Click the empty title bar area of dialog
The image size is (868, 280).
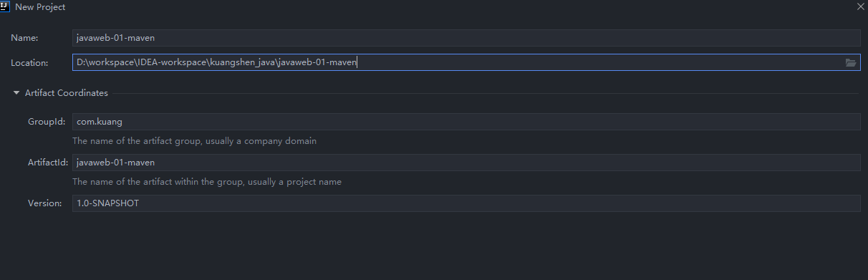coord(458,6)
